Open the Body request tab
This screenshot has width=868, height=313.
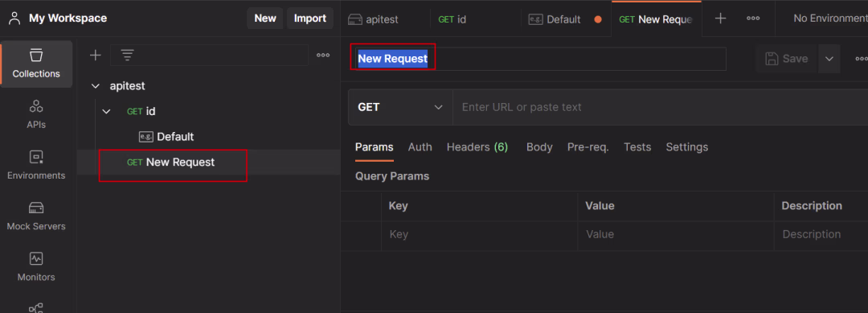(x=539, y=147)
